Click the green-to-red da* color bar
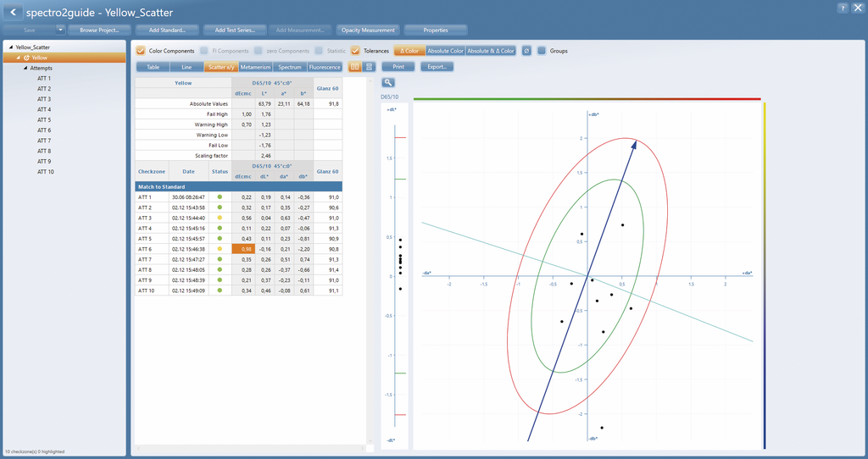Screen dimensions: 868x459 [x=587, y=99]
